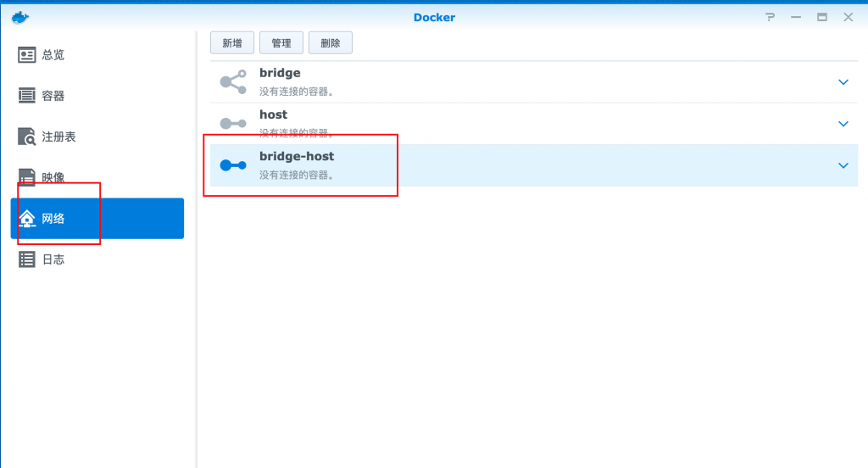Click the Docker whale logo icon
This screenshot has width=868, height=468.
point(20,17)
